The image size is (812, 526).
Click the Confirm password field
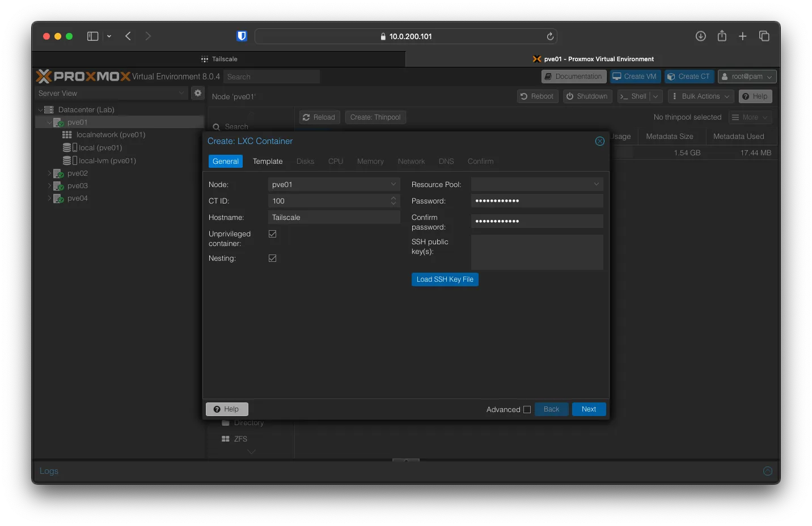coord(537,221)
